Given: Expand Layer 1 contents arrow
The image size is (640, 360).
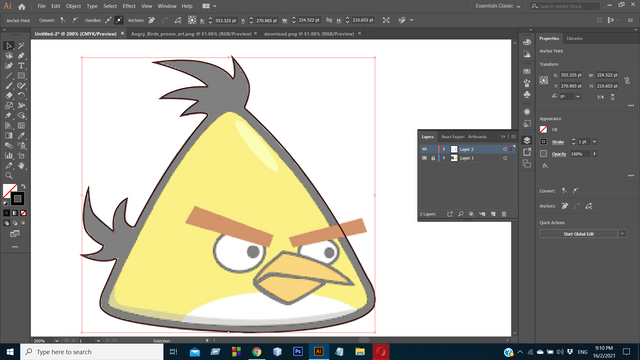Looking at the screenshot, I should (x=444, y=158).
